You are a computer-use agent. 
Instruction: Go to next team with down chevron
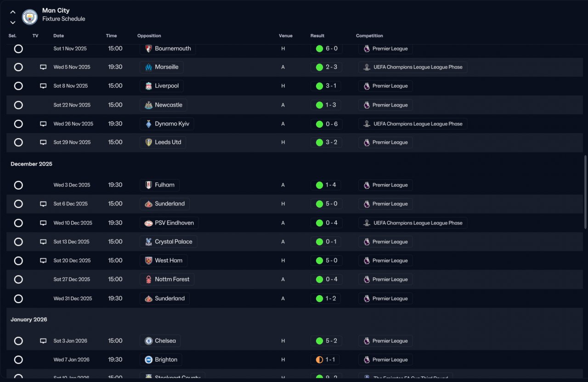coord(13,22)
